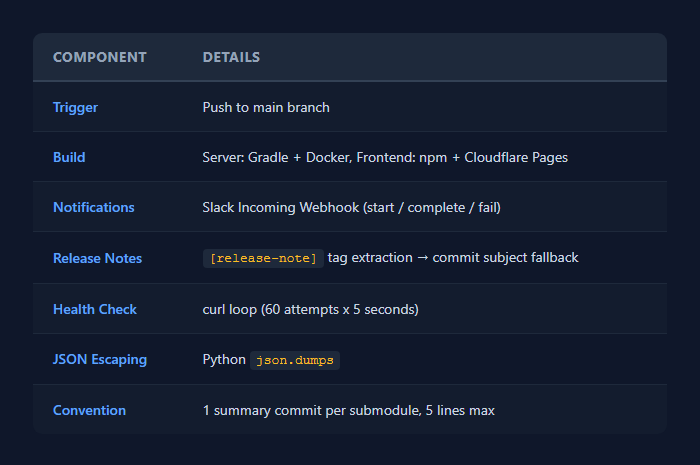Image resolution: width=700 pixels, height=465 pixels.
Task: Click the Health Check row label
Action: point(95,309)
